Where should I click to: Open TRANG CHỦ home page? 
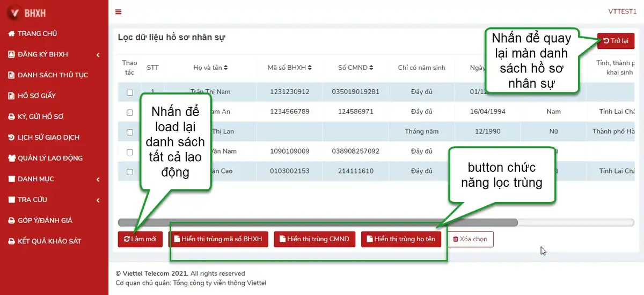click(37, 33)
